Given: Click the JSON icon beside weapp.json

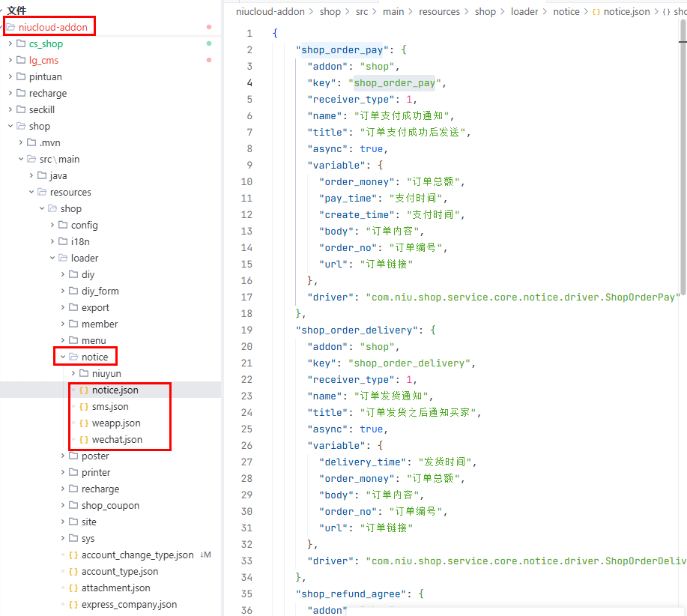Looking at the screenshot, I should [84, 423].
